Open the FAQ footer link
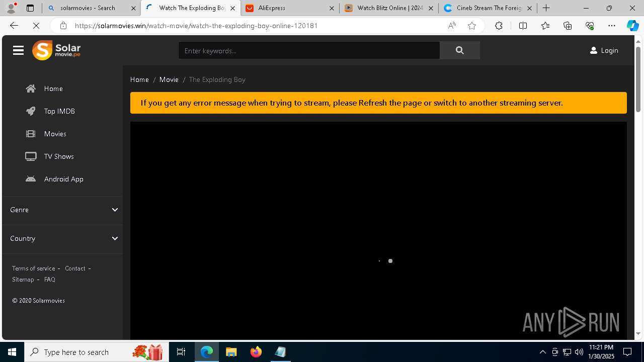Viewport: 644px width, 362px height. pos(50,280)
